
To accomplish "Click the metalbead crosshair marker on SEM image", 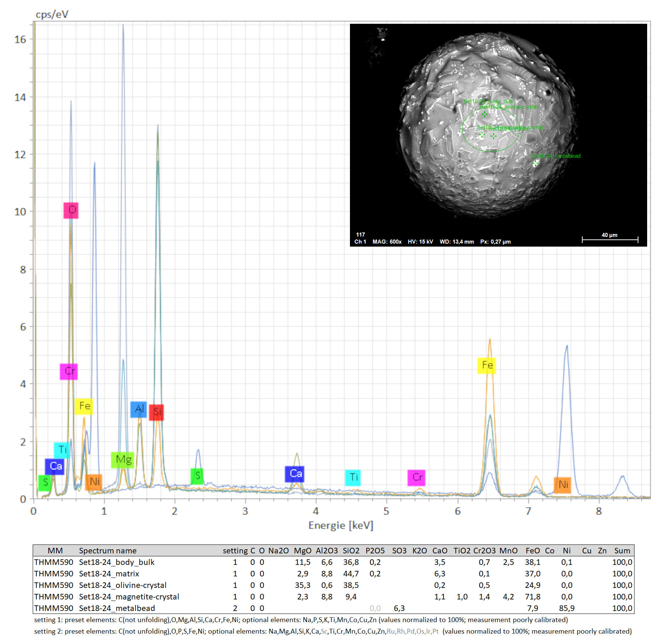I will tap(535, 163).
